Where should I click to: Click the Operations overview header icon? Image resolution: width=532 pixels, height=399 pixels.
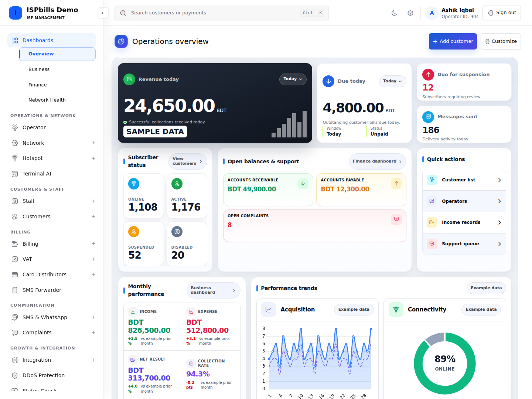121,41
